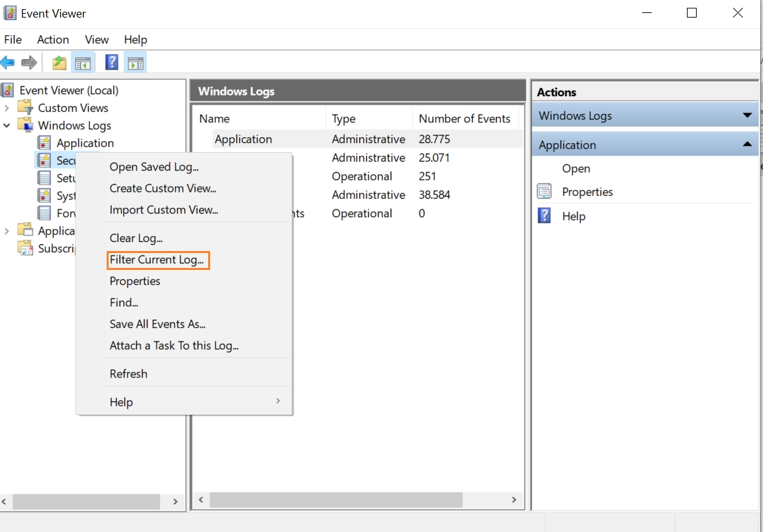
Task: Click the logs list horizontal scrollbar thumb
Action: (336, 499)
